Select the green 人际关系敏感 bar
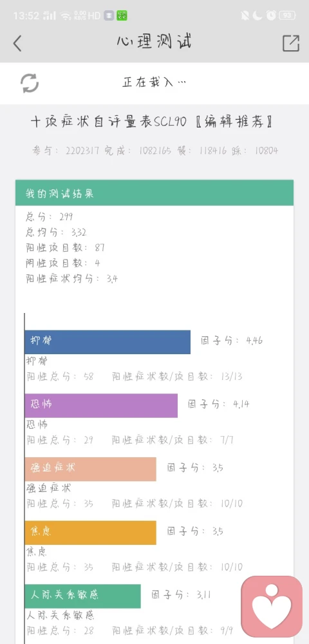The height and width of the screenshot is (644, 309). point(82,596)
